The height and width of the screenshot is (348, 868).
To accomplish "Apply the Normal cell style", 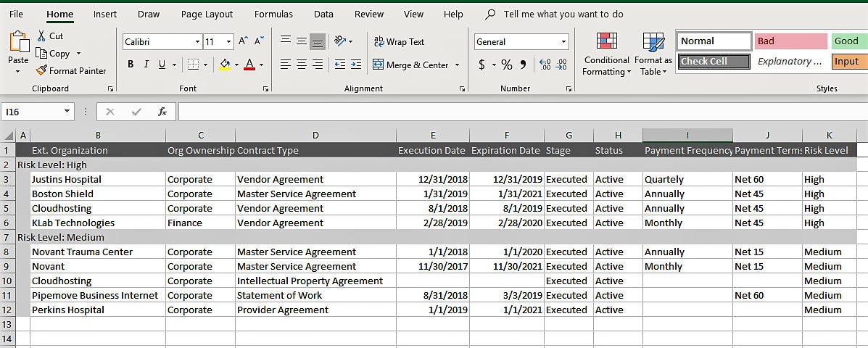I will pyautogui.click(x=714, y=41).
